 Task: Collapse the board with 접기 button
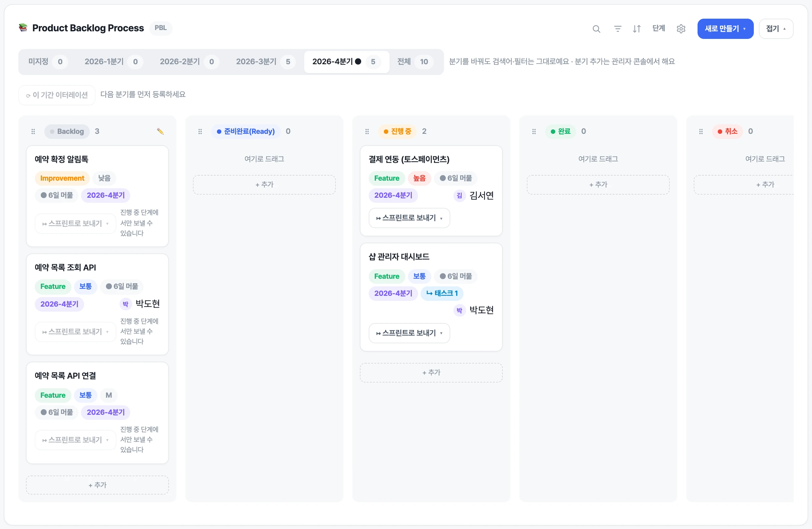(776, 29)
